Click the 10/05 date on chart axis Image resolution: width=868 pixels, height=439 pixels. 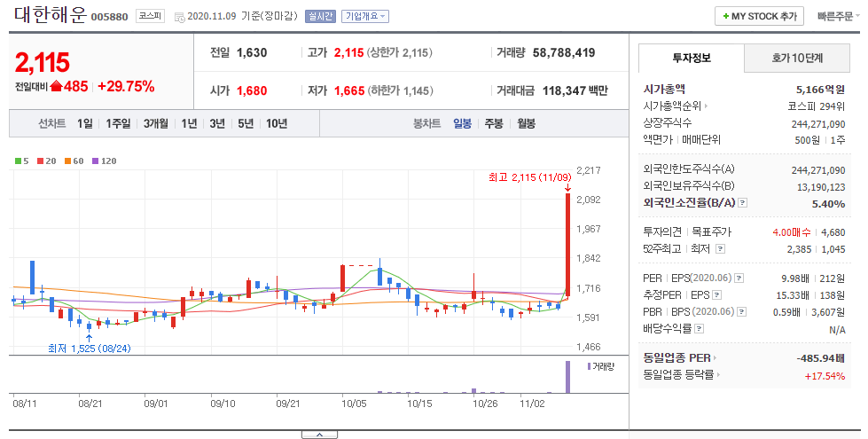pyautogui.click(x=354, y=404)
